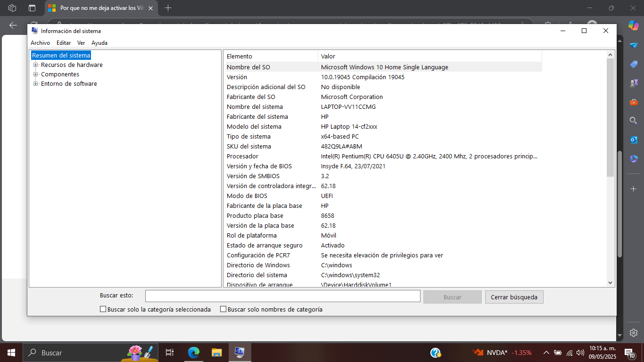Select 'Directorio de Windows' row
Screen dimensions: 644x362
384,265
